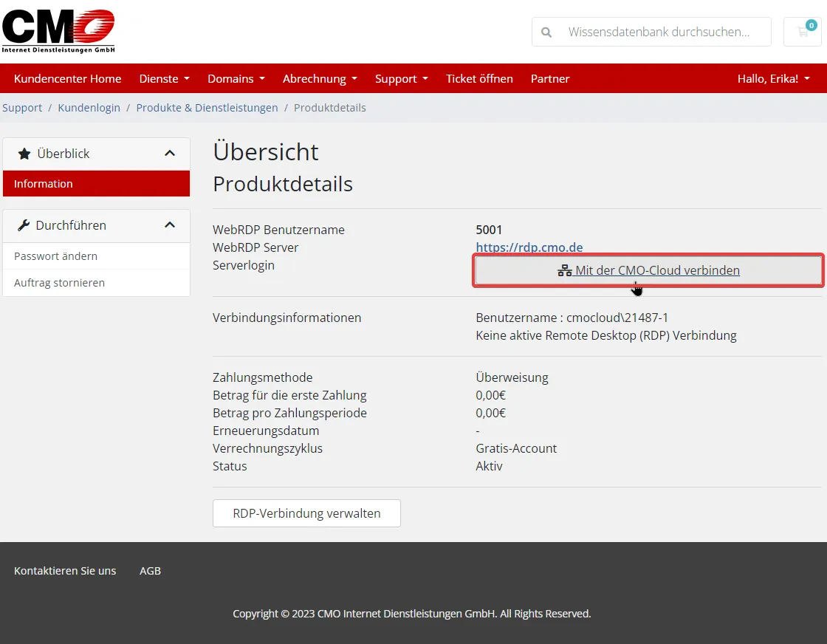Expand the Domains dropdown menu
Screen dimensions: 827x644
click(x=236, y=78)
